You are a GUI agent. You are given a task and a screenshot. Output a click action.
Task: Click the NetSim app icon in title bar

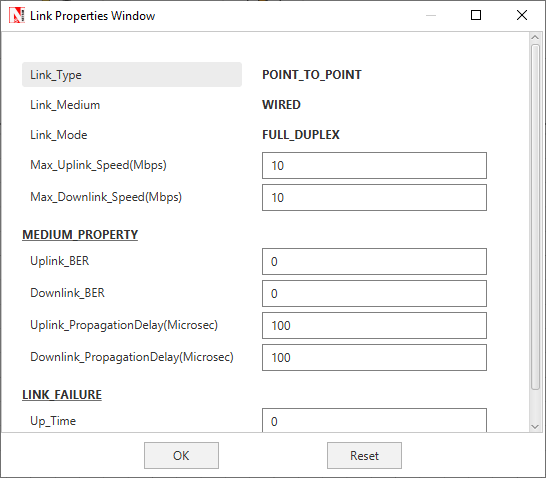click(17, 16)
